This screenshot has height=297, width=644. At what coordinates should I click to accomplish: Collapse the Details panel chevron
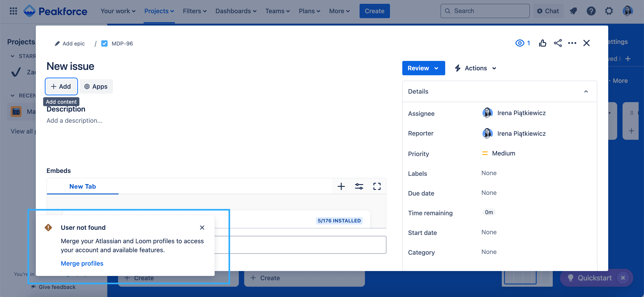pos(586,91)
